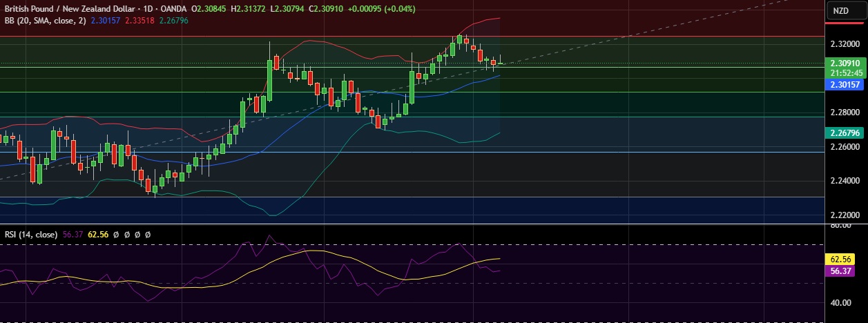Screen dimensions: 868x323
Task: Click the red BB upper value 2.33518
Action: pyautogui.click(x=140, y=21)
